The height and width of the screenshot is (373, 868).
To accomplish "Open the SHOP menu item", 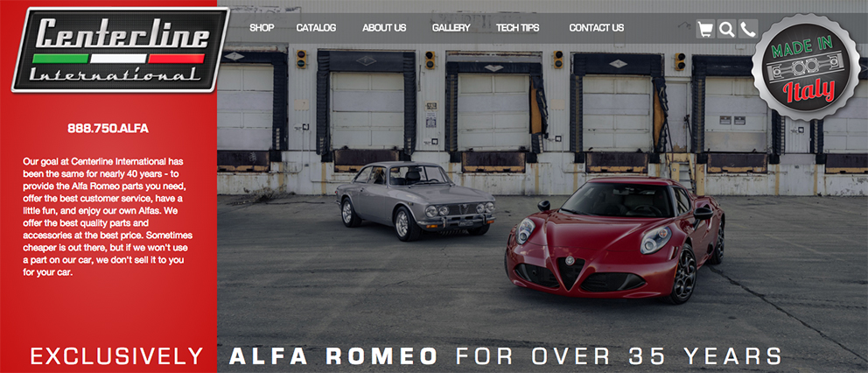I will [262, 28].
